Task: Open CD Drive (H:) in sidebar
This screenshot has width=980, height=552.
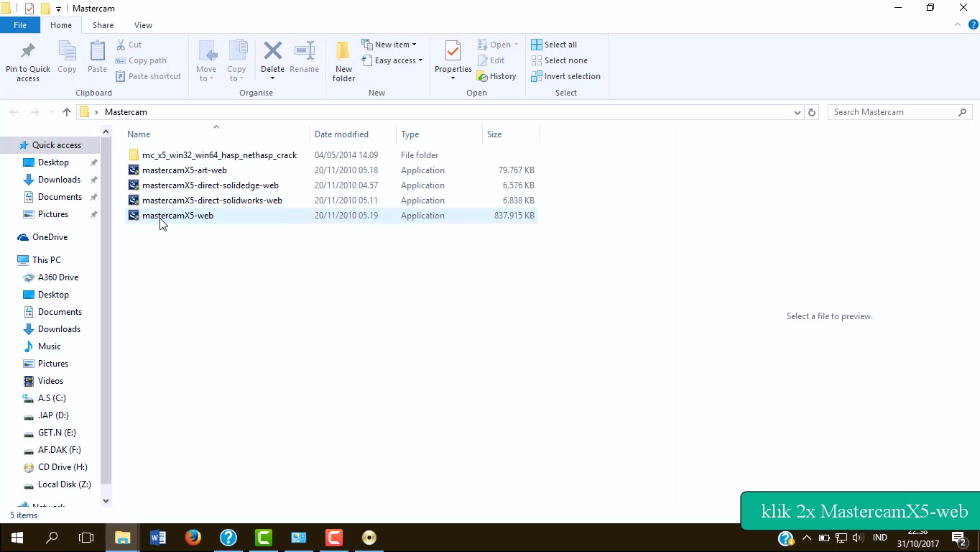Action: click(63, 467)
